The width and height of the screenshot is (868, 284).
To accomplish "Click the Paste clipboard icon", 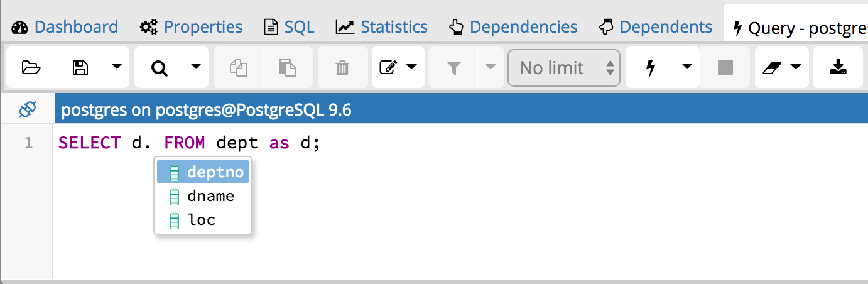I will [286, 67].
